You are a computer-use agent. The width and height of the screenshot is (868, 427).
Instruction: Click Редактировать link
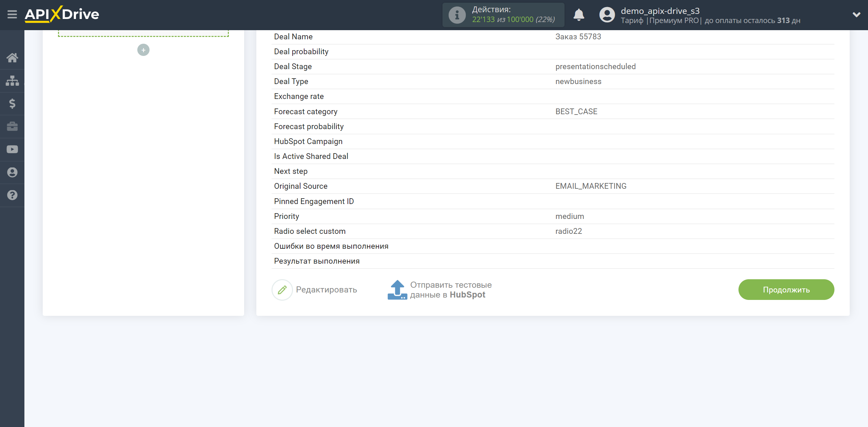coord(327,290)
